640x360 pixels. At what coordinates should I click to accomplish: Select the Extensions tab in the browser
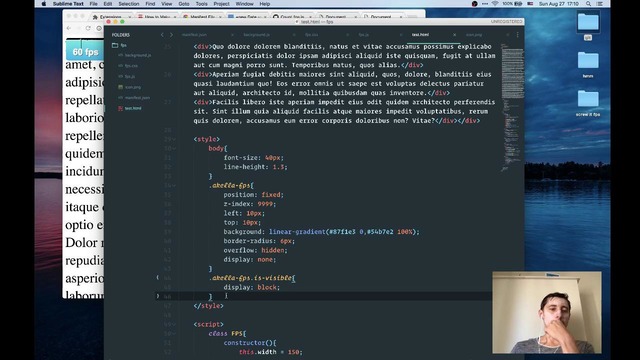[110, 17]
